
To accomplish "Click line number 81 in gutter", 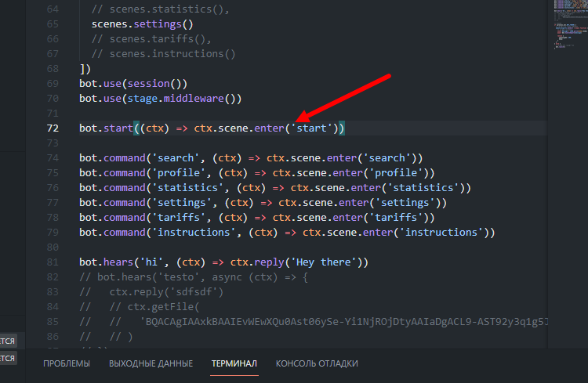I will tap(53, 262).
